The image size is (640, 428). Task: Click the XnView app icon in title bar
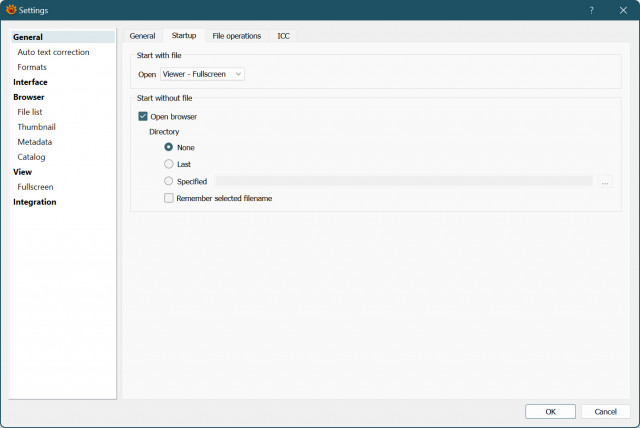pos(11,10)
